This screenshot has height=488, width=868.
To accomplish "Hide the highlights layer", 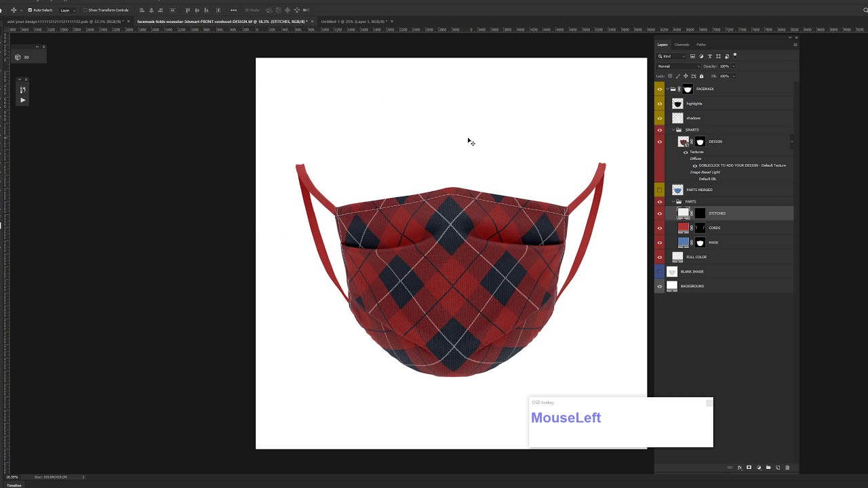I will tap(659, 104).
